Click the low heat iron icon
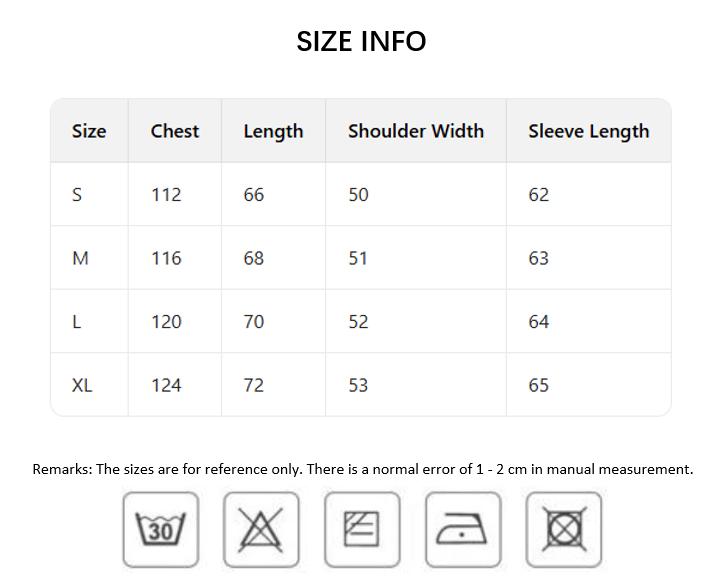The width and height of the screenshot is (723, 588). click(x=463, y=529)
